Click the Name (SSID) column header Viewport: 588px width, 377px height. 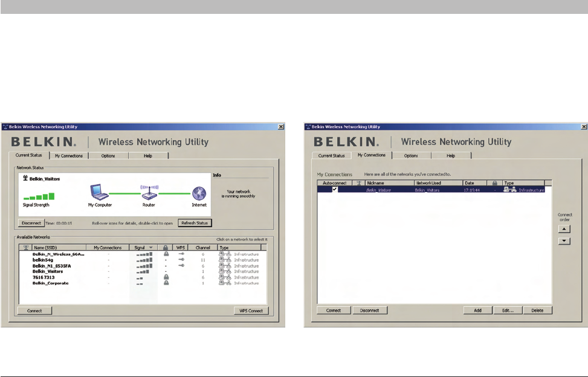click(59, 247)
